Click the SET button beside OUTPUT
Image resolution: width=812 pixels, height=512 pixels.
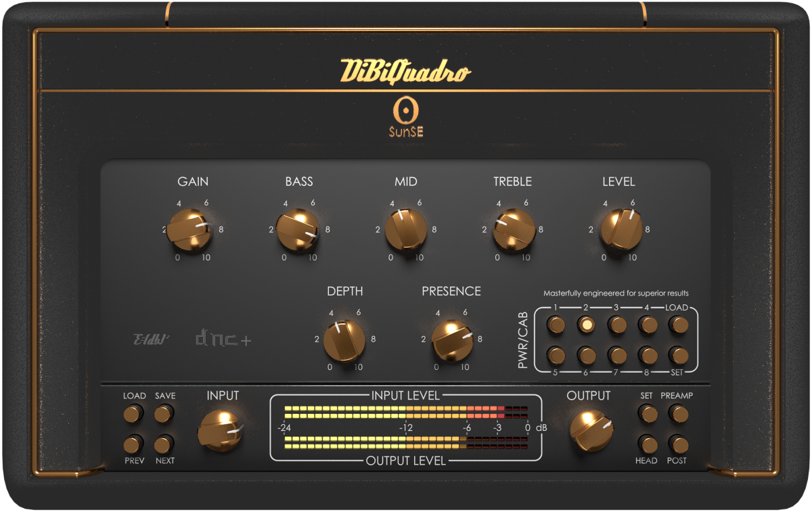[647, 413]
